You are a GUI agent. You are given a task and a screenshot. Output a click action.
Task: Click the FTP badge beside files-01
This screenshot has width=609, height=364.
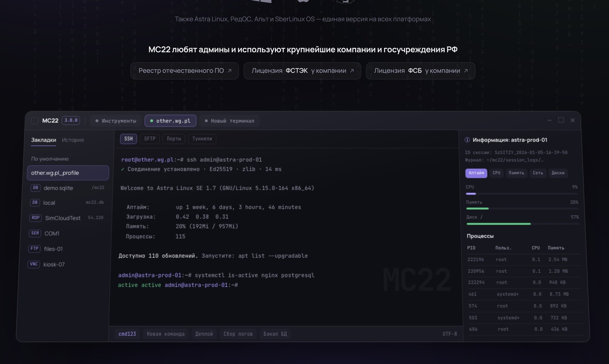tap(35, 249)
